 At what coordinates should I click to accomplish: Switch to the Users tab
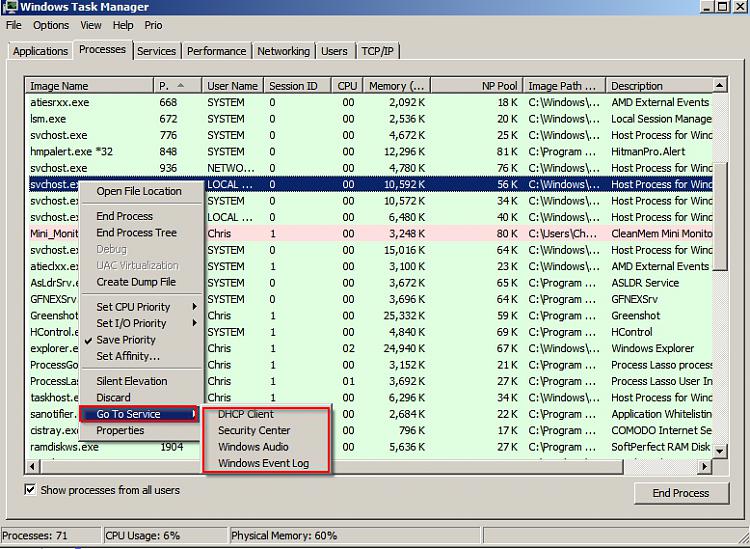tap(334, 51)
